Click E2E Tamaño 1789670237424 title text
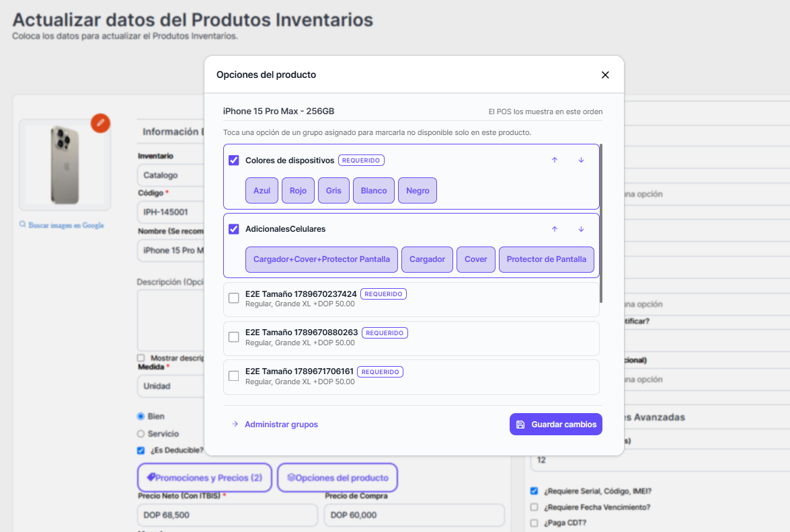The width and height of the screenshot is (790, 532). (301, 294)
